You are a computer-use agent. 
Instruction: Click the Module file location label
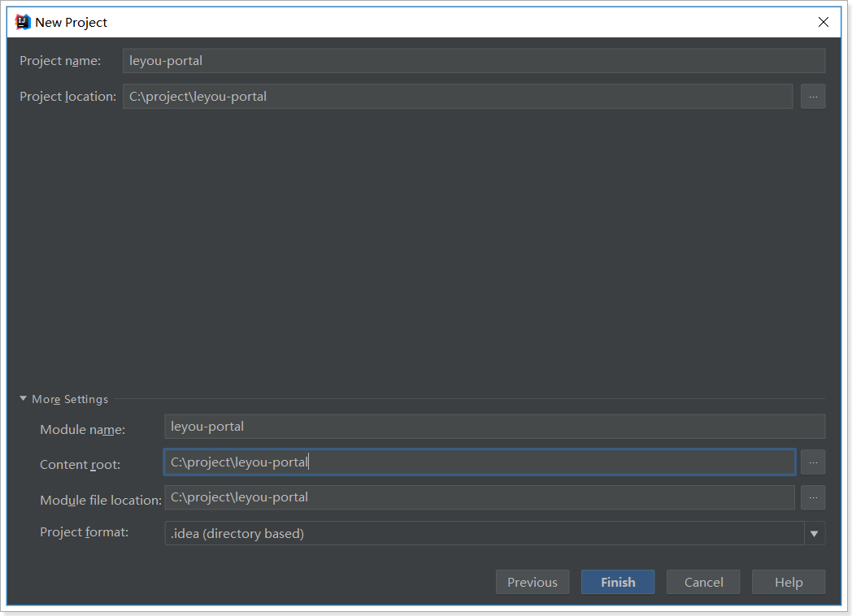[x=101, y=501]
